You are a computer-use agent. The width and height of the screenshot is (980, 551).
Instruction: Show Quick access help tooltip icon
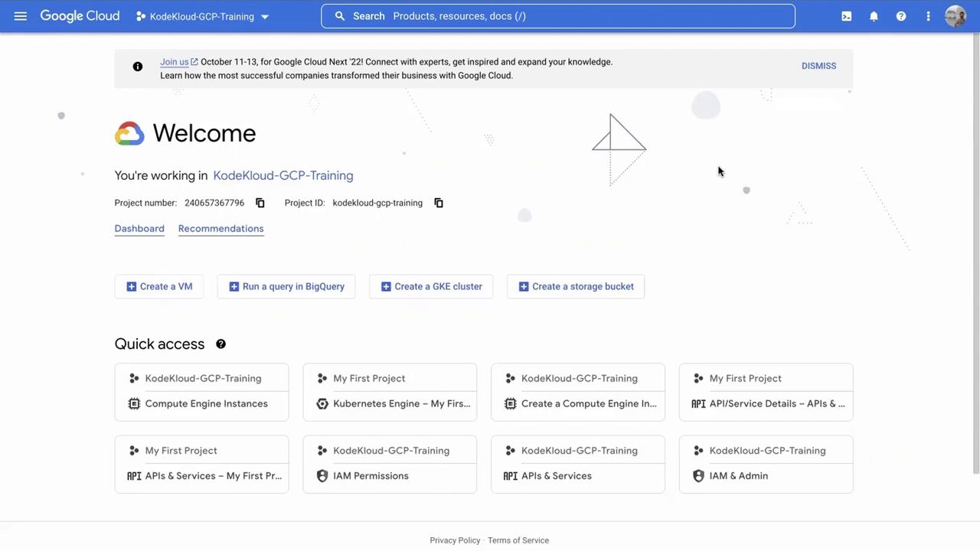220,344
